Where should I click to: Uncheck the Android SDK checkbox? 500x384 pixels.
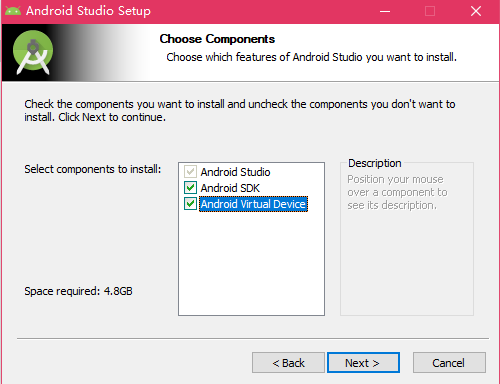pyautogui.click(x=190, y=188)
